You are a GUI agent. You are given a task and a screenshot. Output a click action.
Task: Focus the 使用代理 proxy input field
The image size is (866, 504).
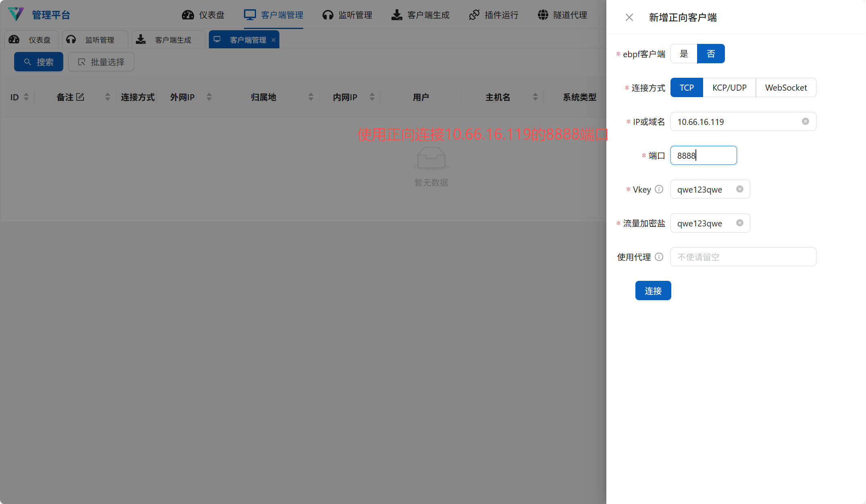[x=743, y=257]
